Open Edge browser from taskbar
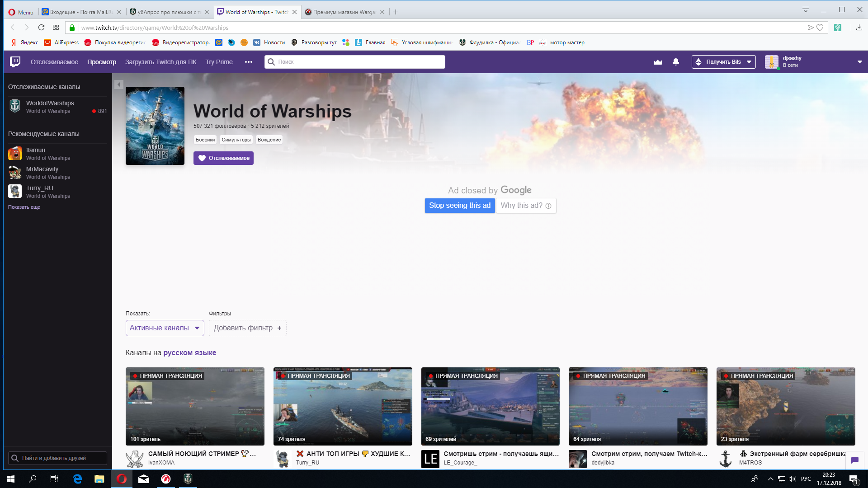 tap(77, 479)
